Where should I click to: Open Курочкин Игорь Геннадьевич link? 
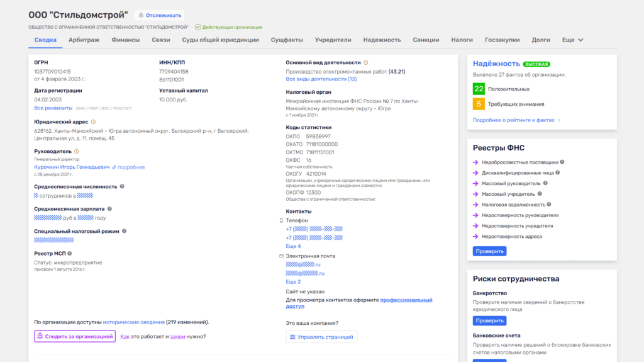tap(72, 167)
